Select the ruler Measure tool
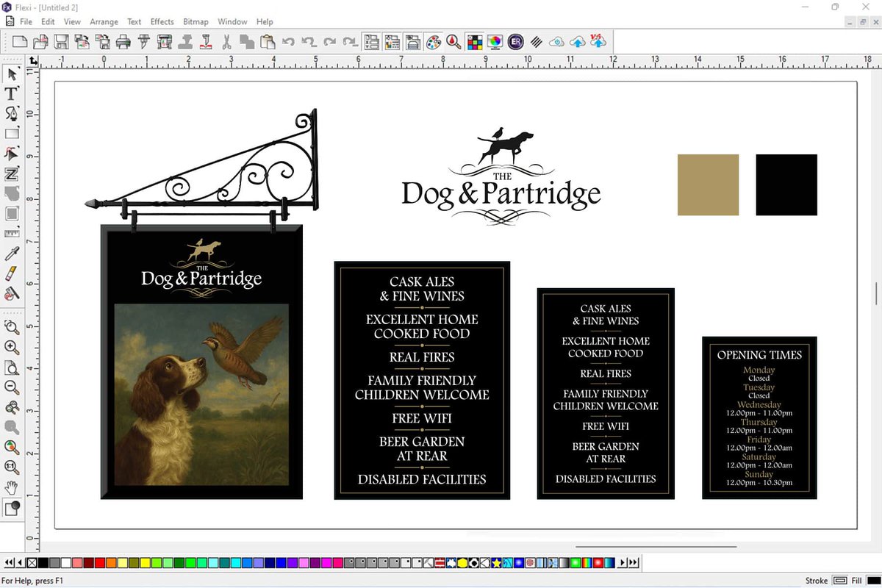The image size is (882, 588). coord(12,234)
